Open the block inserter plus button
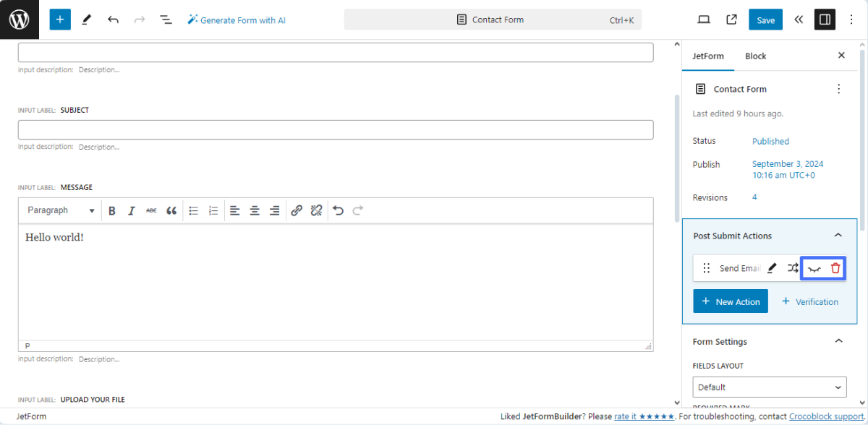This screenshot has height=425, width=868. tap(60, 20)
